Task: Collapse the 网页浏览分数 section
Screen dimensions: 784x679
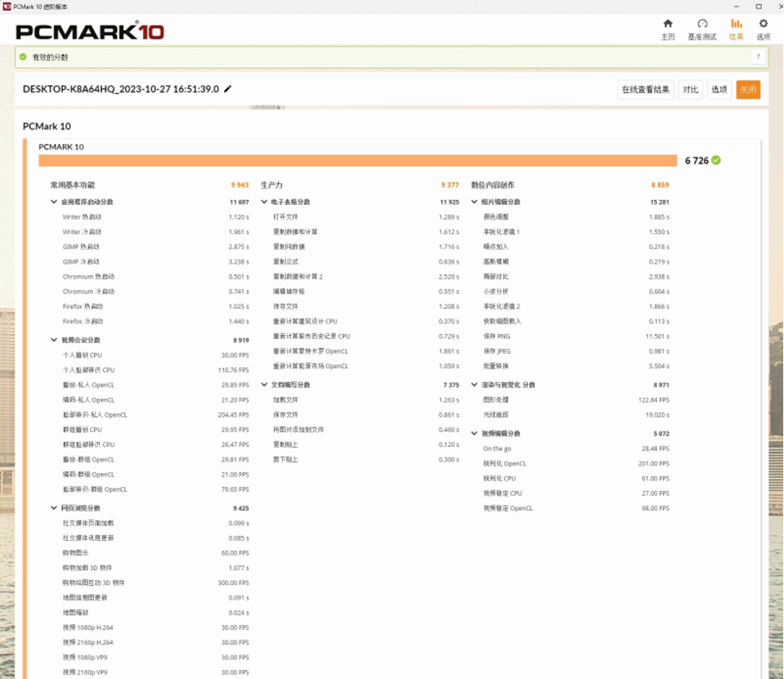Action: point(54,508)
